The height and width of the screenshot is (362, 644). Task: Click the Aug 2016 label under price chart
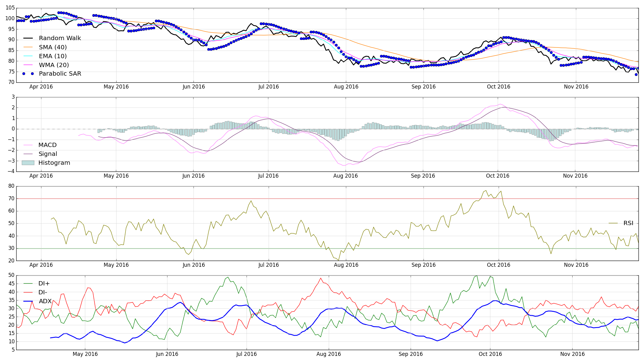(346, 87)
